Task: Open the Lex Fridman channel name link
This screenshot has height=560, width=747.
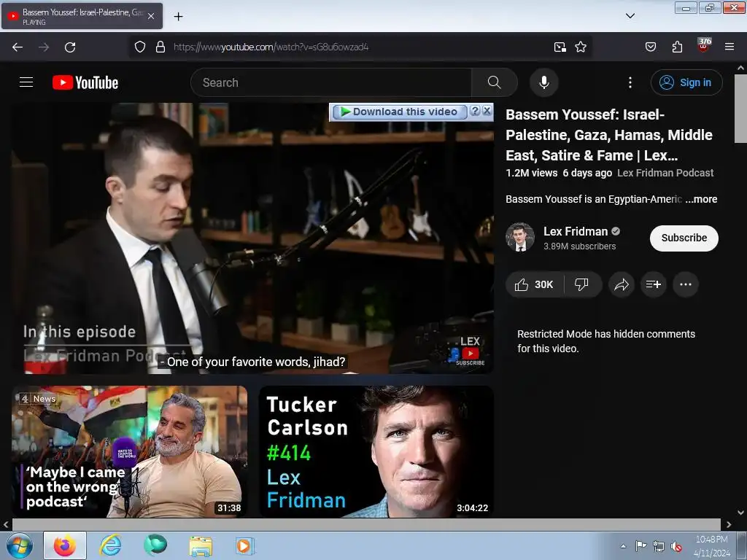Action: [x=576, y=231]
